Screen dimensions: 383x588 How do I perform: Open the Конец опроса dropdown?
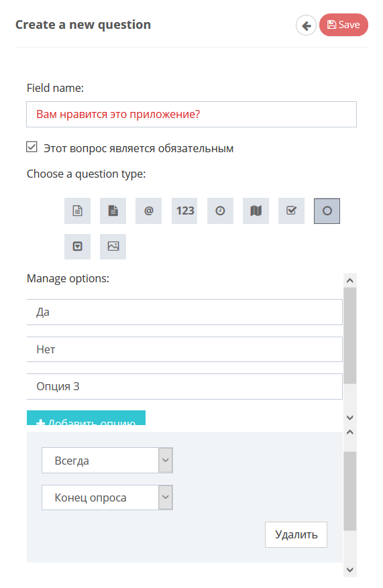(x=107, y=497)
